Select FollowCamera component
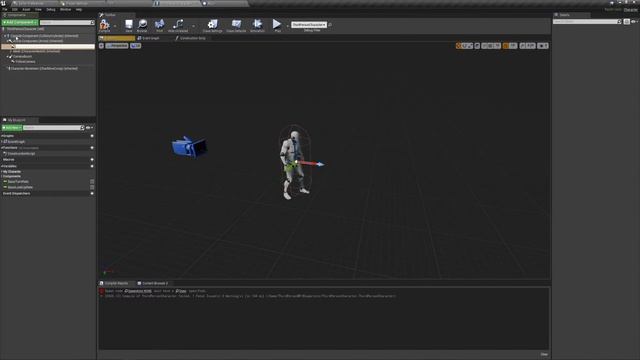This screenshot has height=360, width=640. pos(25,62)
